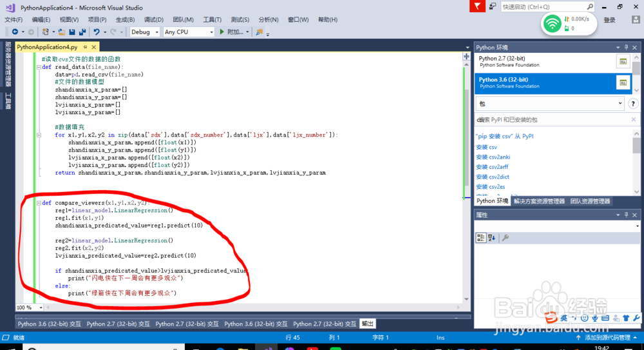Screen dimensions: 644x350
Task: Click the Alphabetical sort icon in 属性
Action: point(491,238)
